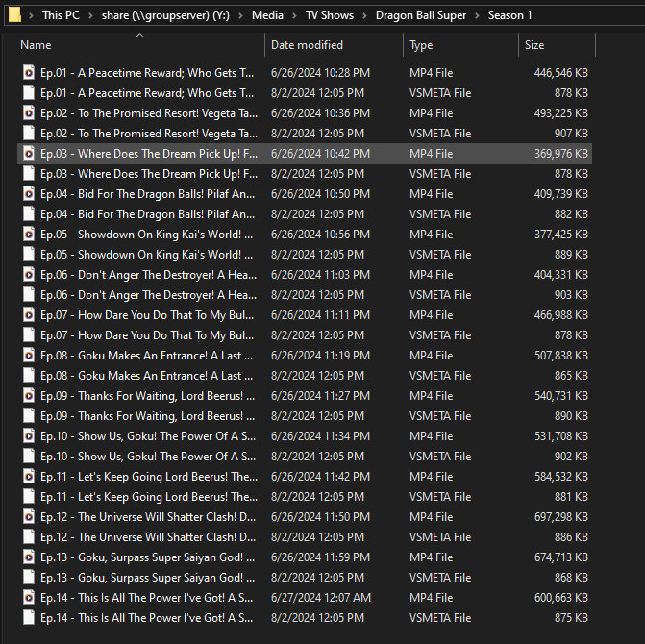Select the Ep.05 MP4 video file icon
This screenshot has height=644, width=645.
pos(29,235)
